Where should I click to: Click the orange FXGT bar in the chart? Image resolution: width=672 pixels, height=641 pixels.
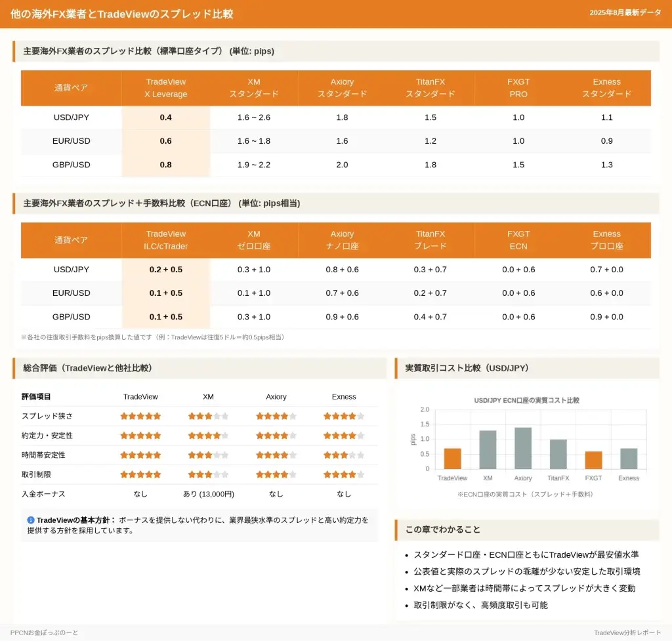pos(593,460)
